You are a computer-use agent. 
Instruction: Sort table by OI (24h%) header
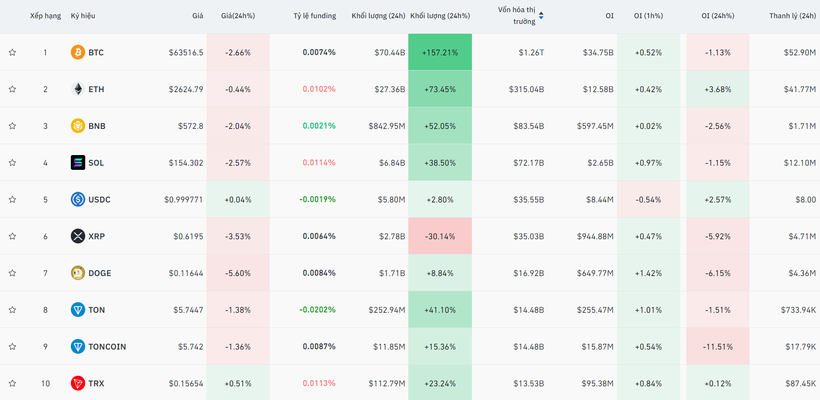point(717,16)
